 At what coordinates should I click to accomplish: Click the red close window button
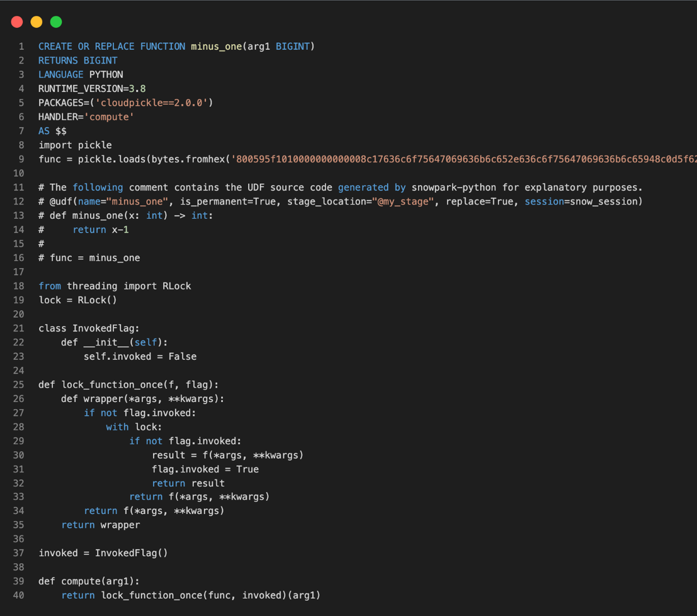17,22
